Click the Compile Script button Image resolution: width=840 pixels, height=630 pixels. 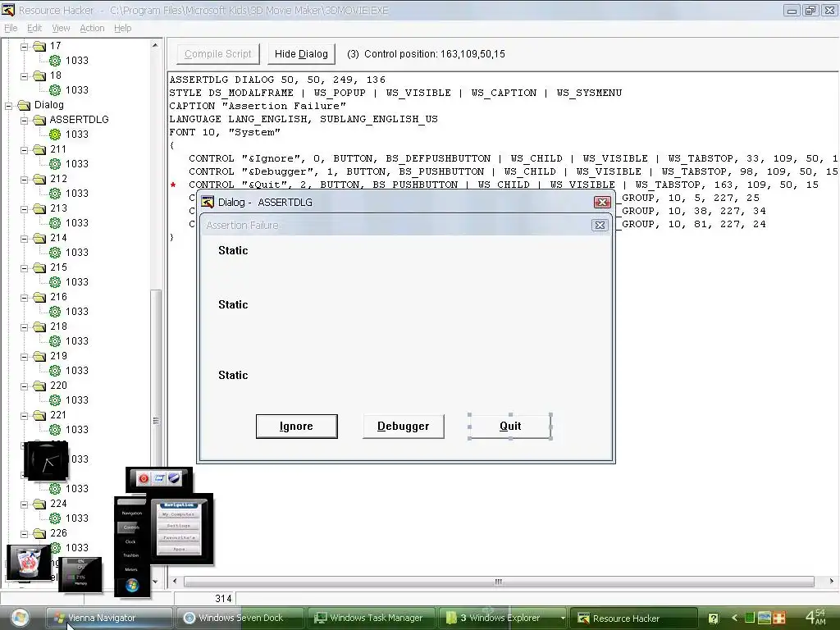(x=218, y=54)
